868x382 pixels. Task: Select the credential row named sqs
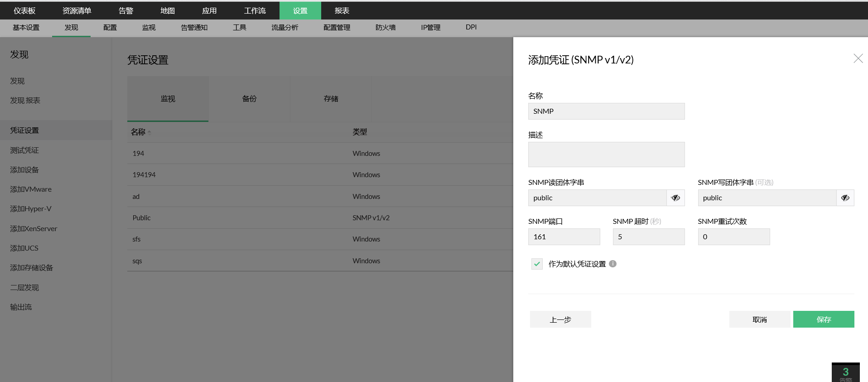pyautogui.click(x=320, y=261)
